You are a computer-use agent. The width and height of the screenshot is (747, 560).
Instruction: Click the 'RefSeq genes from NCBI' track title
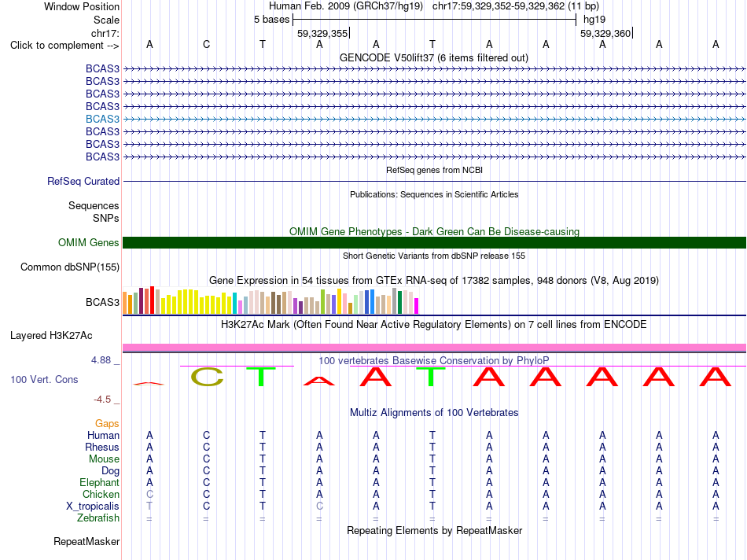pyautogui.click(x=434, y=170)
